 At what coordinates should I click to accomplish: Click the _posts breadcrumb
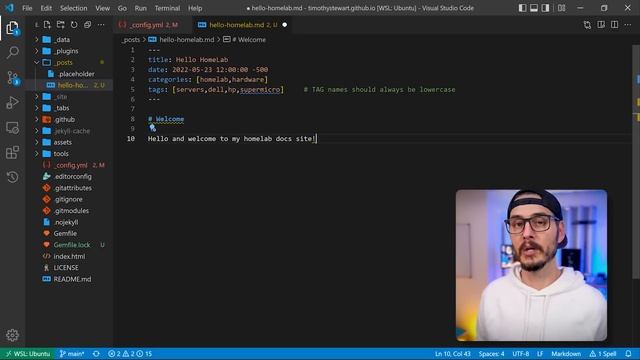(131, 40)
